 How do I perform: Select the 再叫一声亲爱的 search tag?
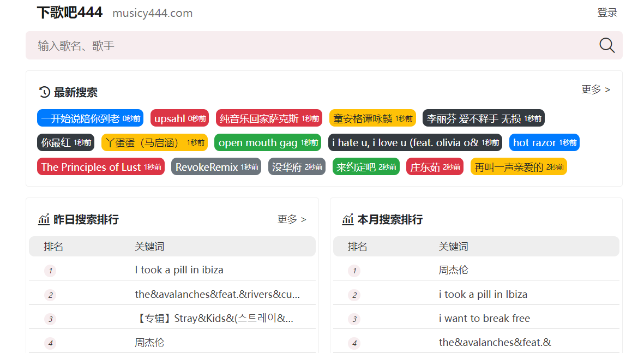pyautogui.click(x=519, y=167)
